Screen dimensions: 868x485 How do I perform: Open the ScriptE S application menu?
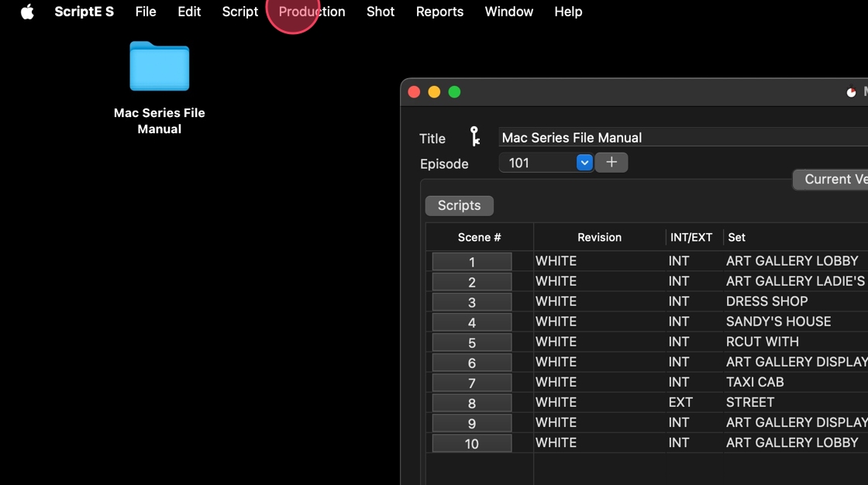pyautogui.click(x=84, y=12)
